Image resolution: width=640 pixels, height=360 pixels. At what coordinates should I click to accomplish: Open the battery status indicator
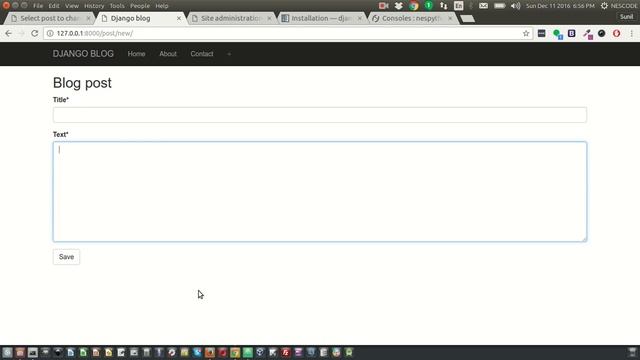[x=500, y=6]
